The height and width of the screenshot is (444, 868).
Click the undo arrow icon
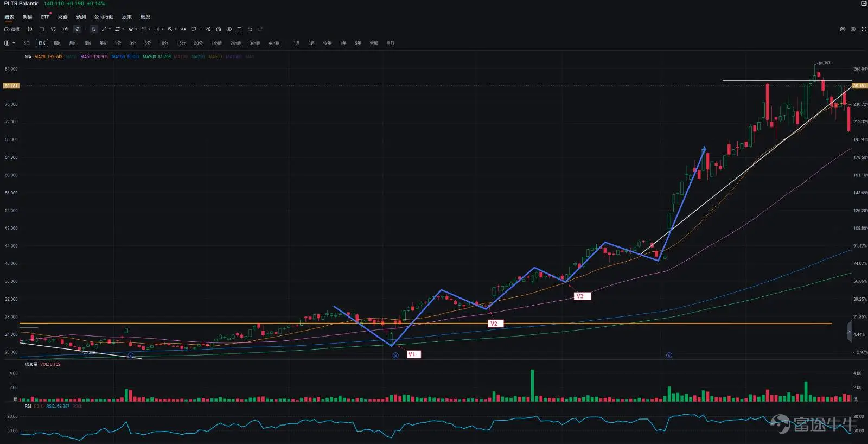tap(250, 29)
